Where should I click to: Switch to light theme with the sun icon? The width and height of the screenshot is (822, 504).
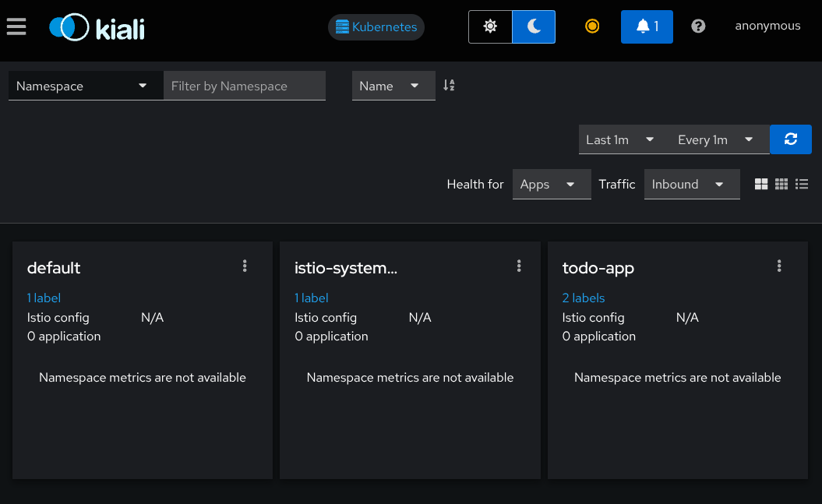click(x=490, y=26)
